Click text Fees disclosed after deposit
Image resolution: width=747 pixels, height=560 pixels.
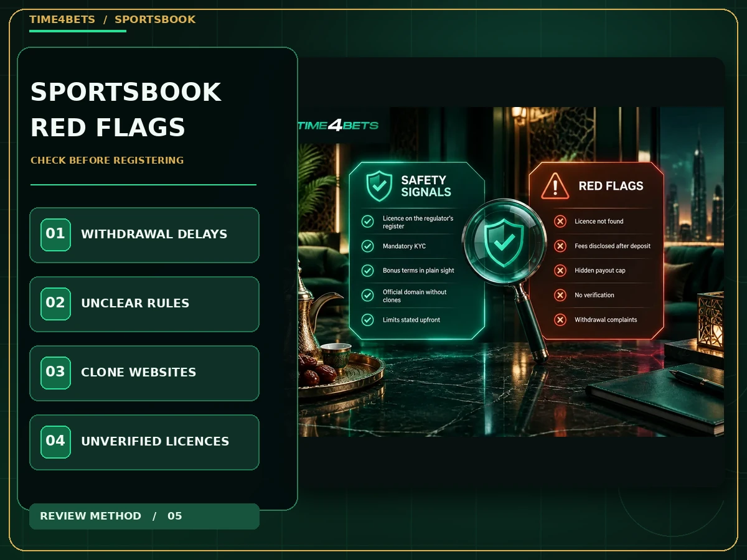coord(613,246)
